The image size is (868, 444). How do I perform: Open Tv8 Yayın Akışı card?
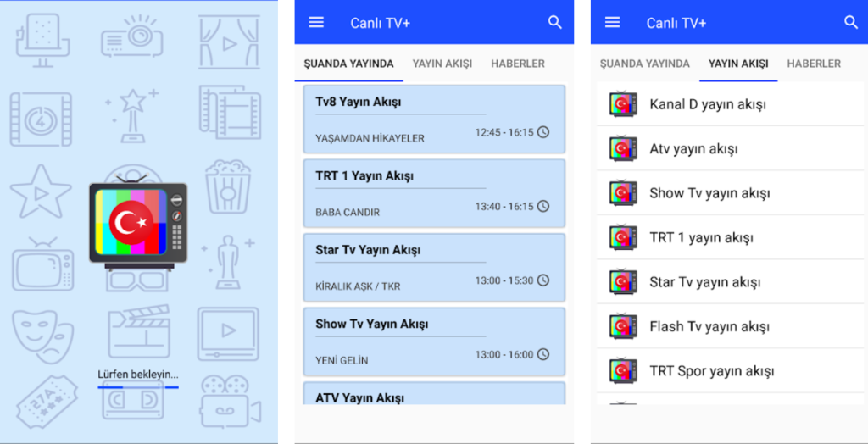(435, 119)
